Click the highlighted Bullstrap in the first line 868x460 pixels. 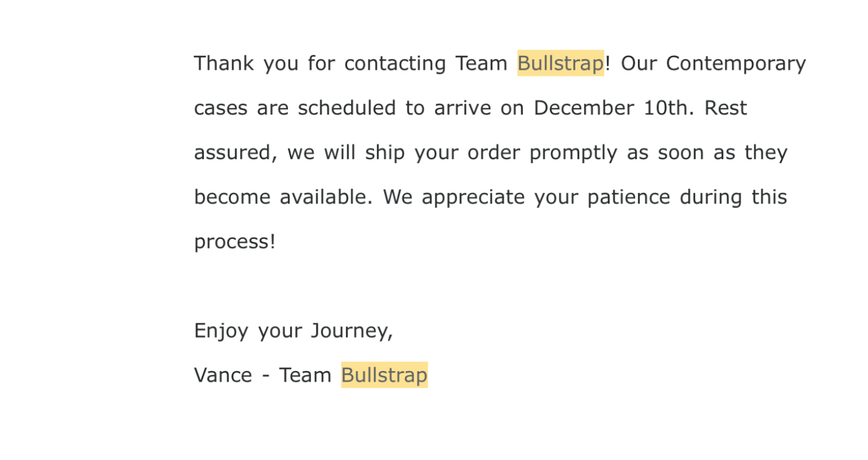coord(560,63)
